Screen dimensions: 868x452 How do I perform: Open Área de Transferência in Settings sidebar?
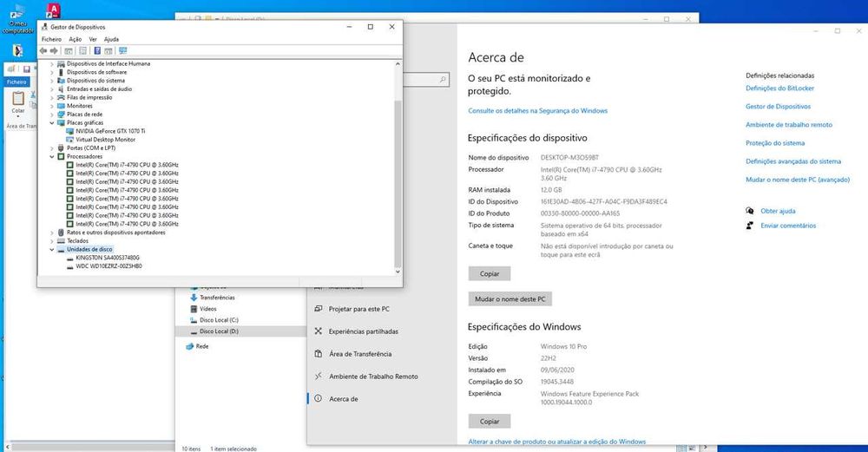point(360,353)
